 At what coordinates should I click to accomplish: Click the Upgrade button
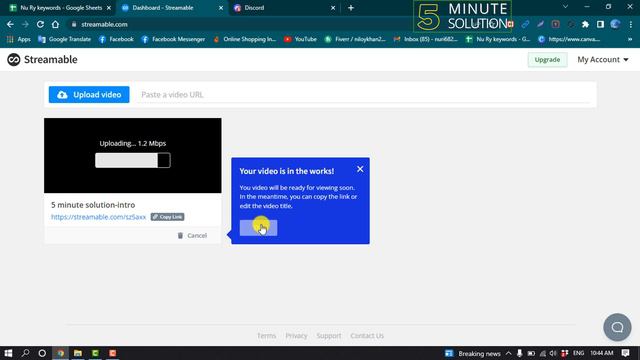[x=547, y=60]
